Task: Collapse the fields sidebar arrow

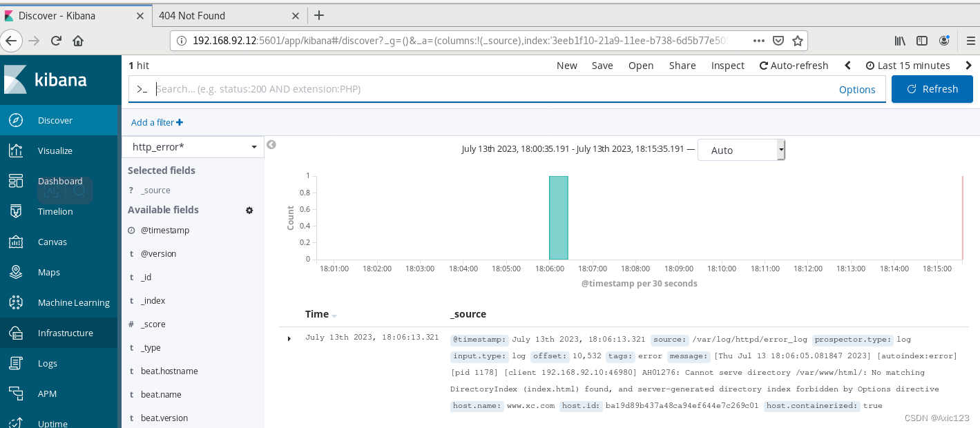Action: coord(271,144)
